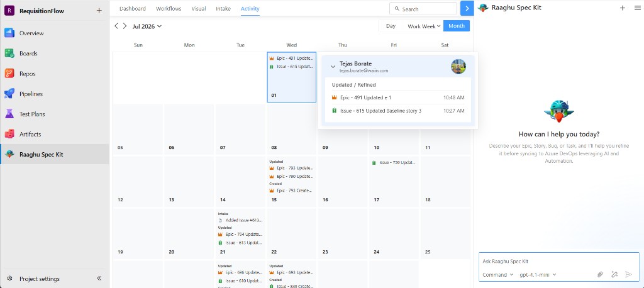Open the Command mode dropdown
The height and width of the screenshot is (288, 644).
tap(498, 274)
